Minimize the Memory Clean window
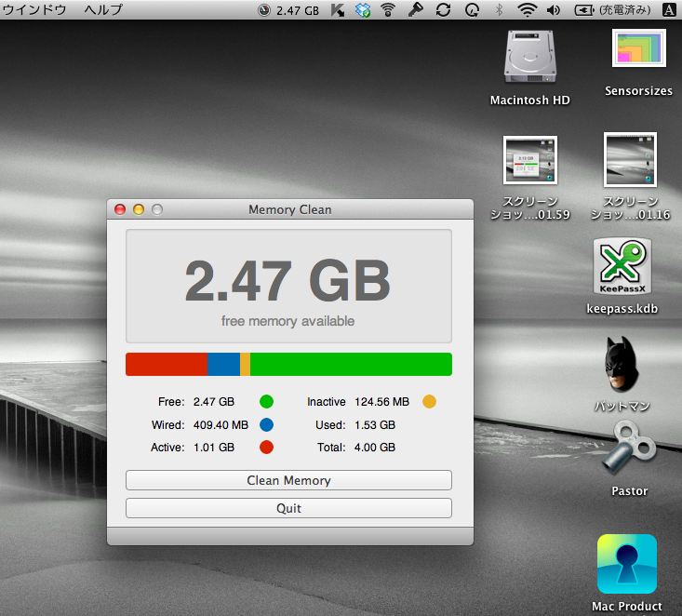The width and height of the screenshot is (682, 616). click(139, 209)
